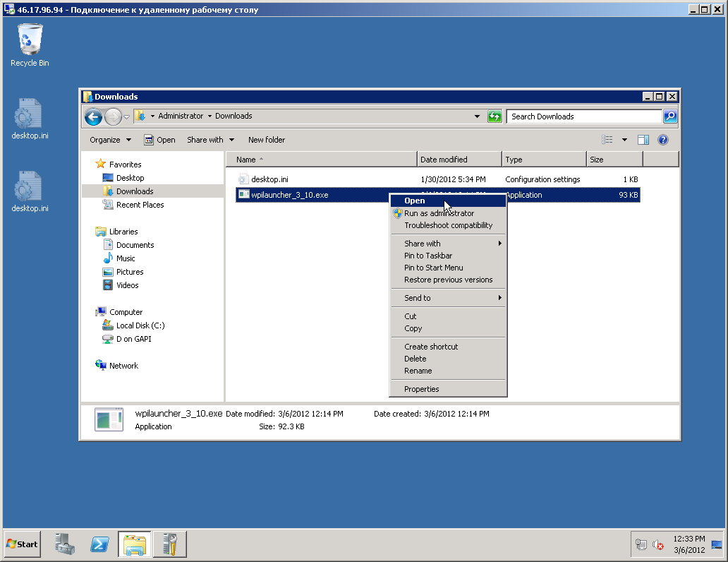Click the large file thumbnail in details pane

click(x=109, y=420)
